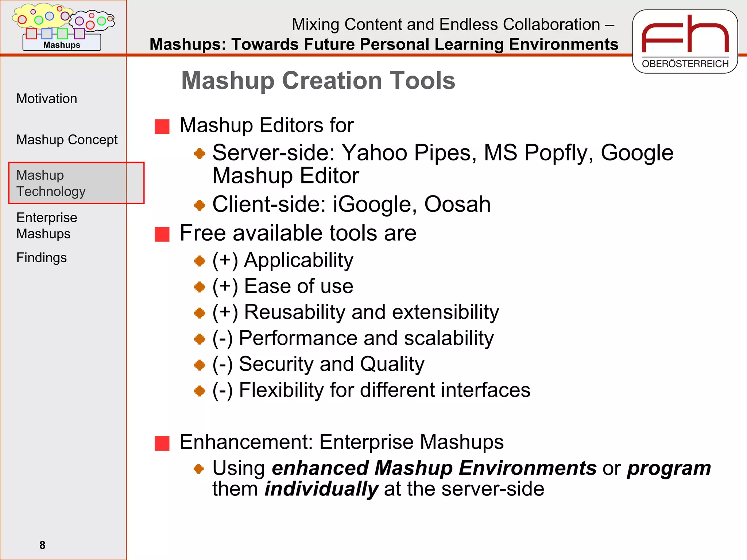747x560 pixels.
Task: Click the 'enhanced Mashup Environments' bold text
Action: [x=434, y=468]
